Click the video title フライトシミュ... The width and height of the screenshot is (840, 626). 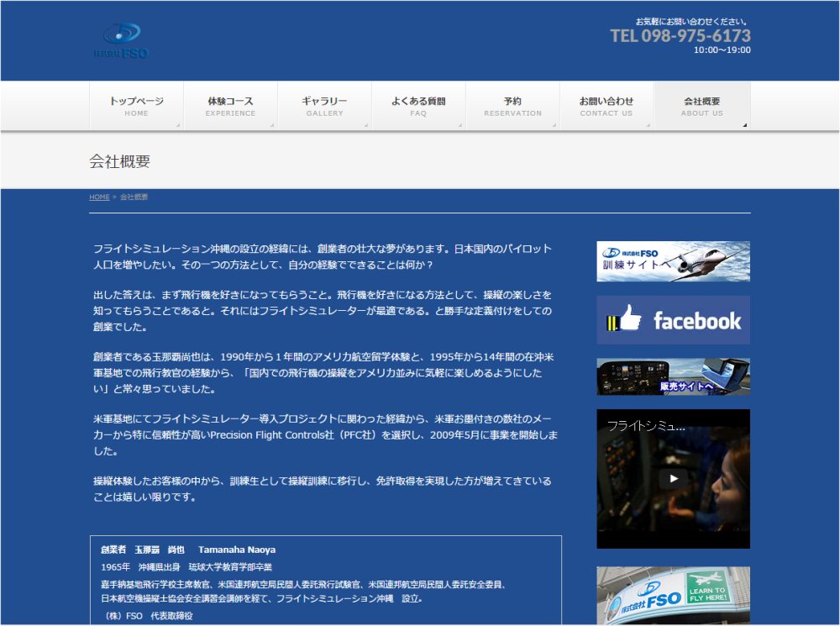coord(646,426)
